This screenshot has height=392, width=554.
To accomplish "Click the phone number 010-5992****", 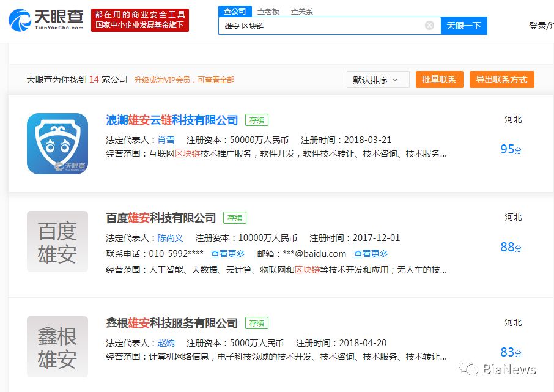I will (176, 254).
